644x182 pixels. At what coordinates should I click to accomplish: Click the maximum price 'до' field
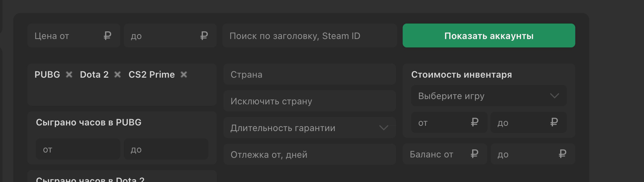(x=163, y=36)
